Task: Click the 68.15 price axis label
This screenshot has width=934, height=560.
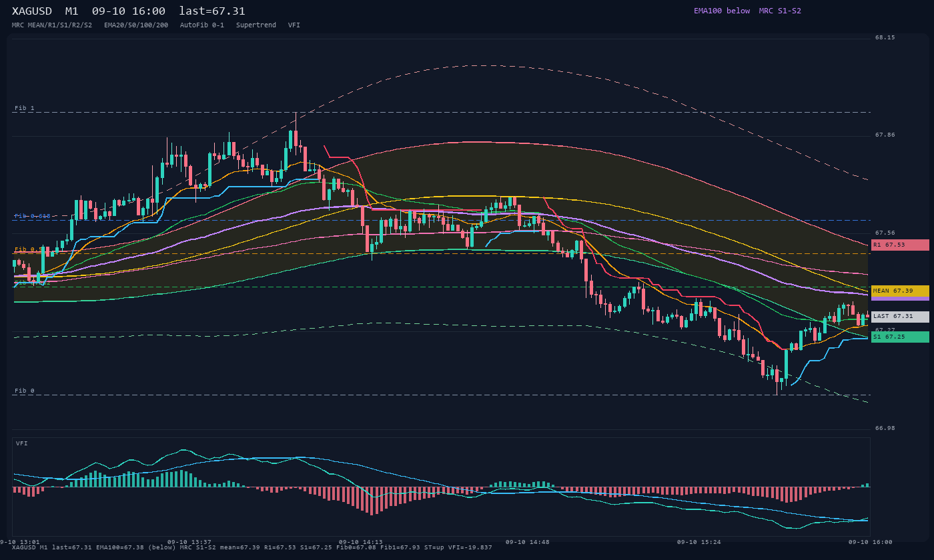Action: pos(885,38)
